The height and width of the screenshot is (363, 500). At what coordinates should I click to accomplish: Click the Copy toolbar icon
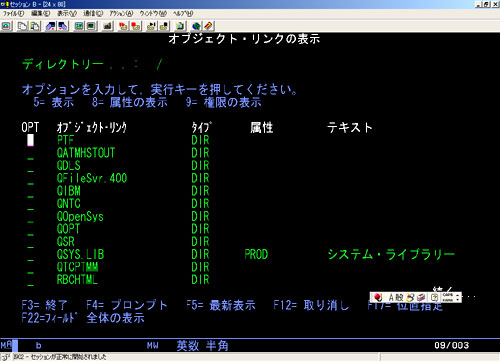[23, 26]
